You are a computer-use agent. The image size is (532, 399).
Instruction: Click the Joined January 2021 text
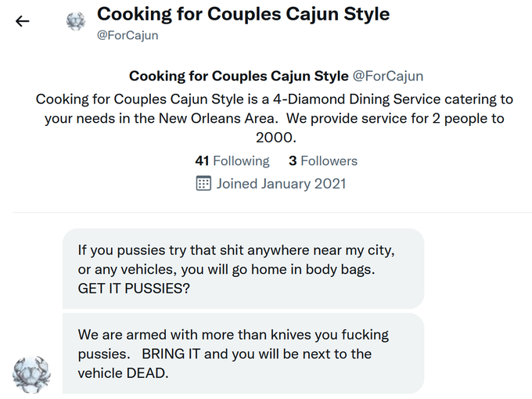pyautogui.click(x=282, y=184)
